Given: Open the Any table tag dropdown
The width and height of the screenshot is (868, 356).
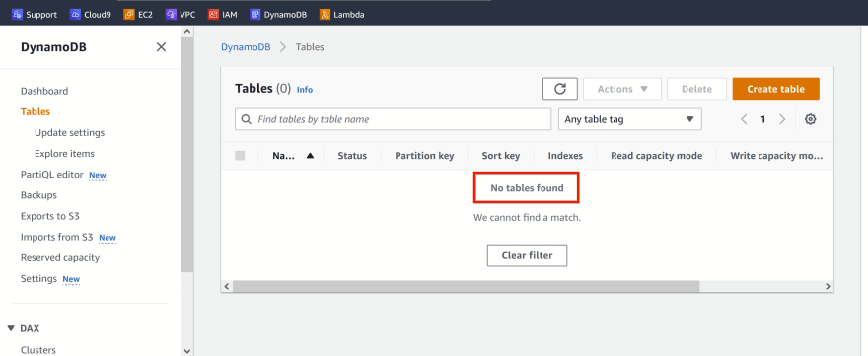Looking at the screenshot, I should point(630,119).
